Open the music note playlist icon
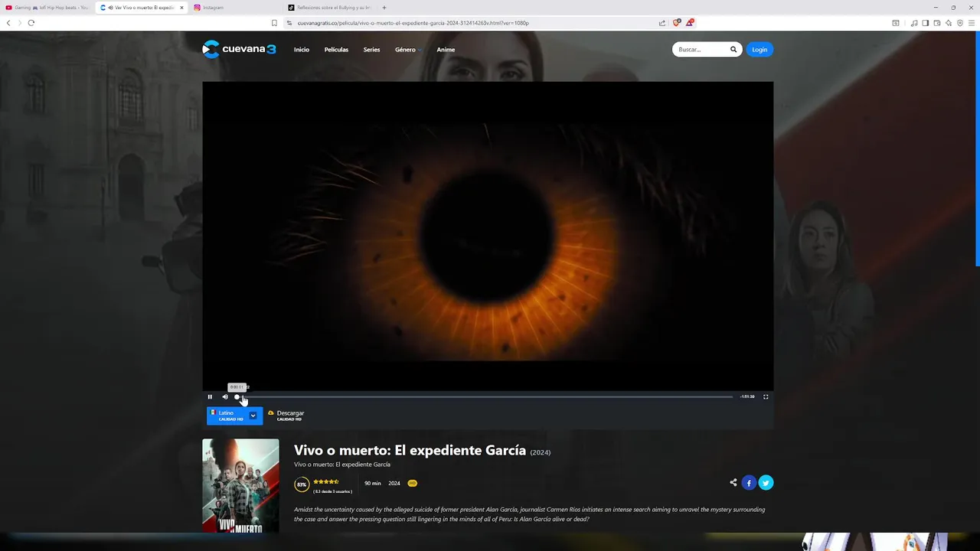This screenshot has height=551, width=980. tap(914, 23)
